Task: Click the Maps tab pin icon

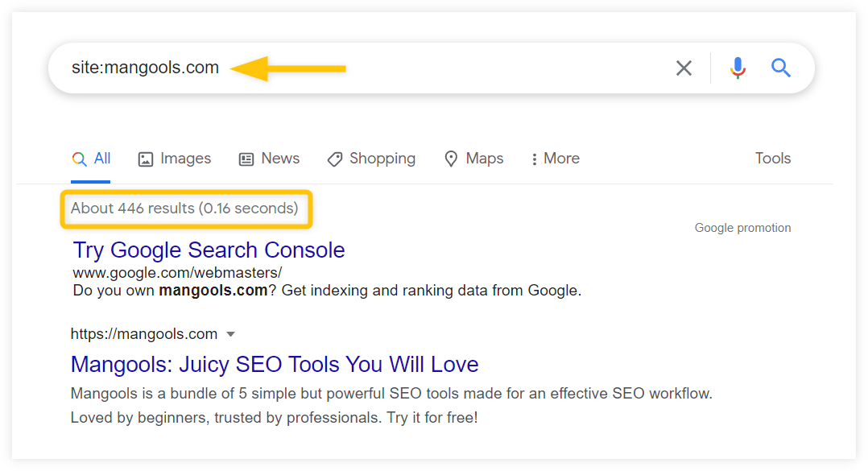Action: pos(451,159)
